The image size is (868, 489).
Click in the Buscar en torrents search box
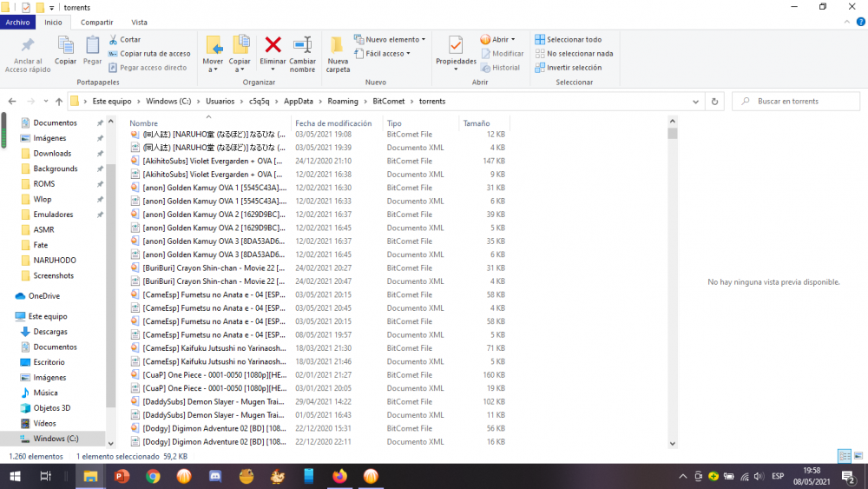[796, 102]
